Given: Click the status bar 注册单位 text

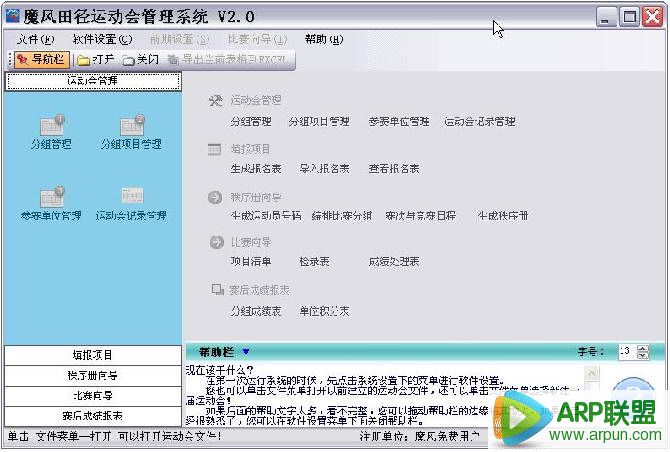Looking at the screenshot, I should (420, 436).
